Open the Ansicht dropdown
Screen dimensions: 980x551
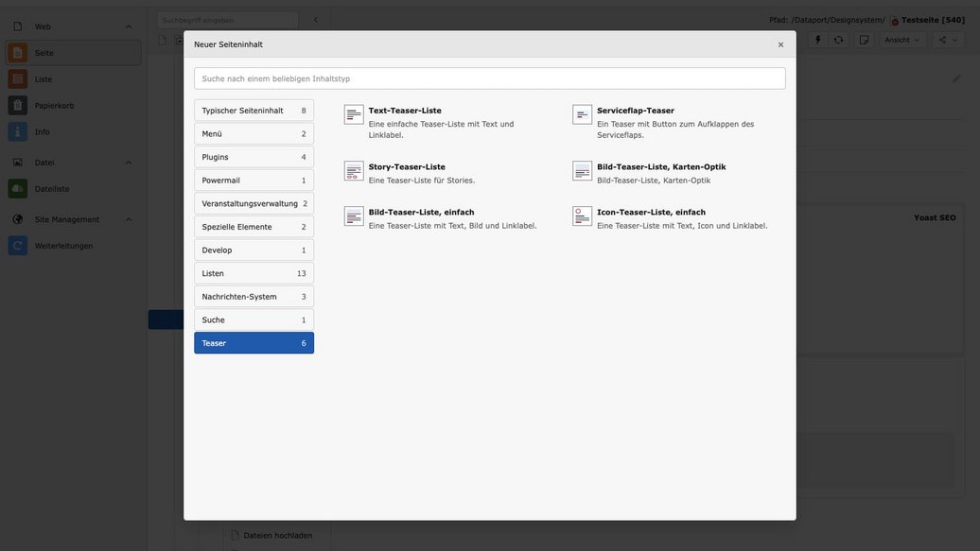click(x=902, y=40)
